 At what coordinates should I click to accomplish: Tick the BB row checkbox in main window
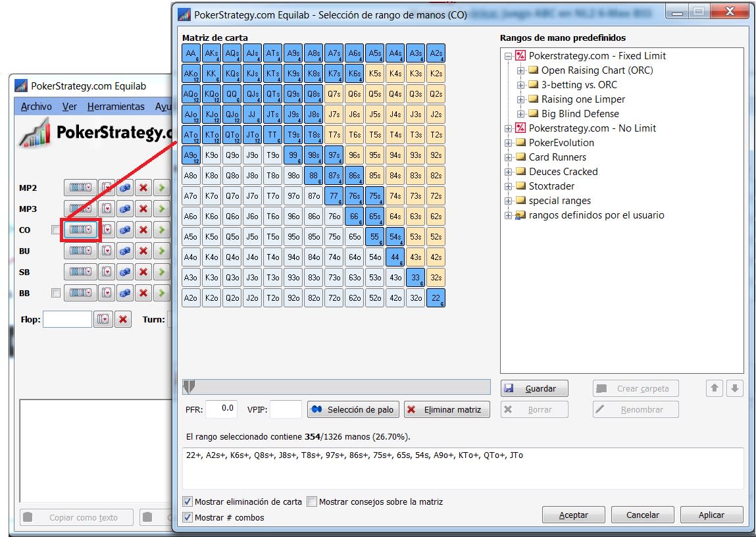[x=56, y=293]
